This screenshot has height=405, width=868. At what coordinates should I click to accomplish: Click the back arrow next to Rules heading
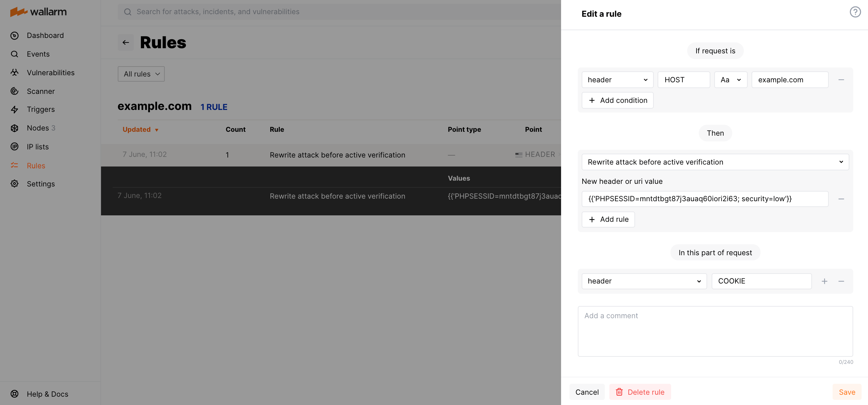[126, 42]
